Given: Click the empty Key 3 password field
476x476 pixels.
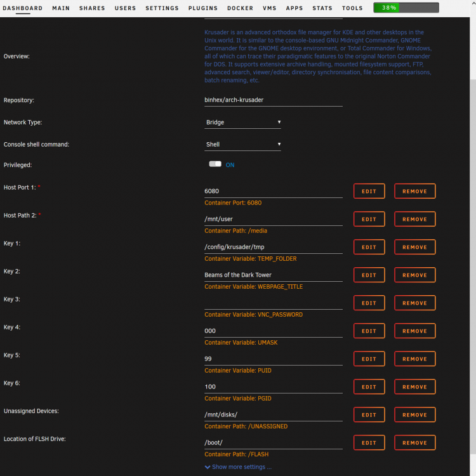Looking at the screenshot, I should pyautogui.click(x=274, y=303).
